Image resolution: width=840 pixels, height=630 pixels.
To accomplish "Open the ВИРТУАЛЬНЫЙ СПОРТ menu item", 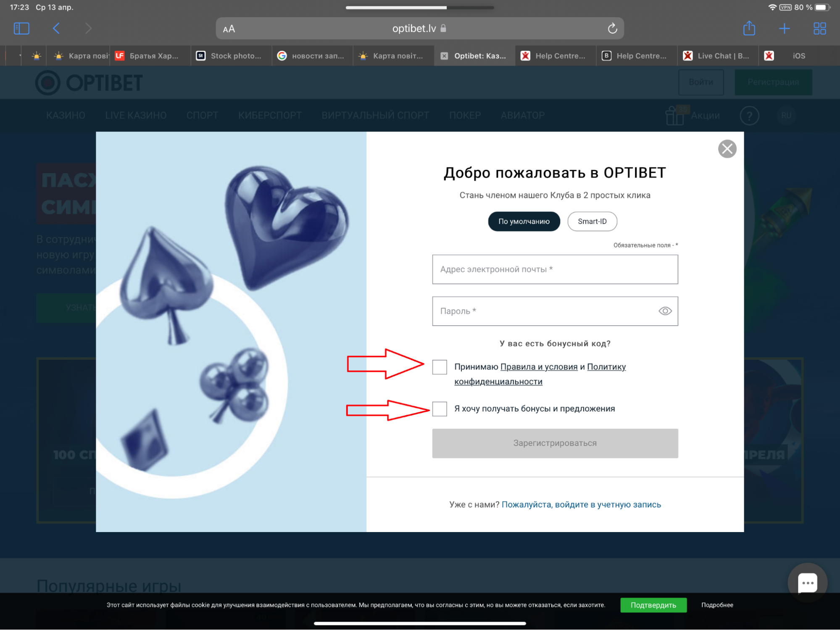I will tap(375, 116).
